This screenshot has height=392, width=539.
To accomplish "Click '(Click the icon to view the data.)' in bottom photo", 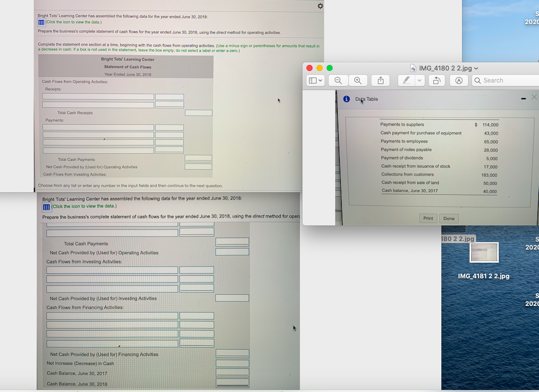I will click(84, 206).
